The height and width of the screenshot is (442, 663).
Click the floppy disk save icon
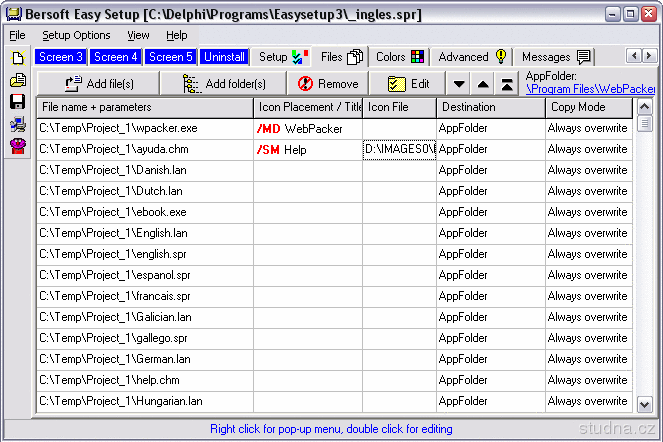[17, 102]
